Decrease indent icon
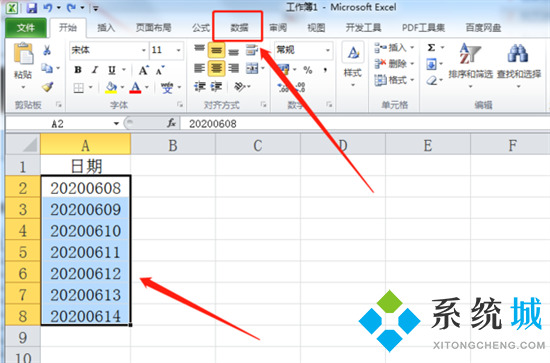 [x=200, y=86]
